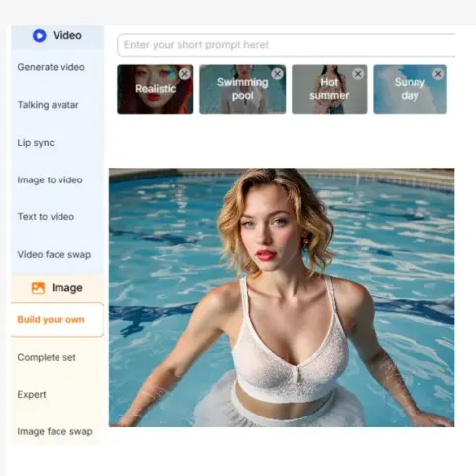Click the Realistic style thumbnail

[x=156, y=89]
